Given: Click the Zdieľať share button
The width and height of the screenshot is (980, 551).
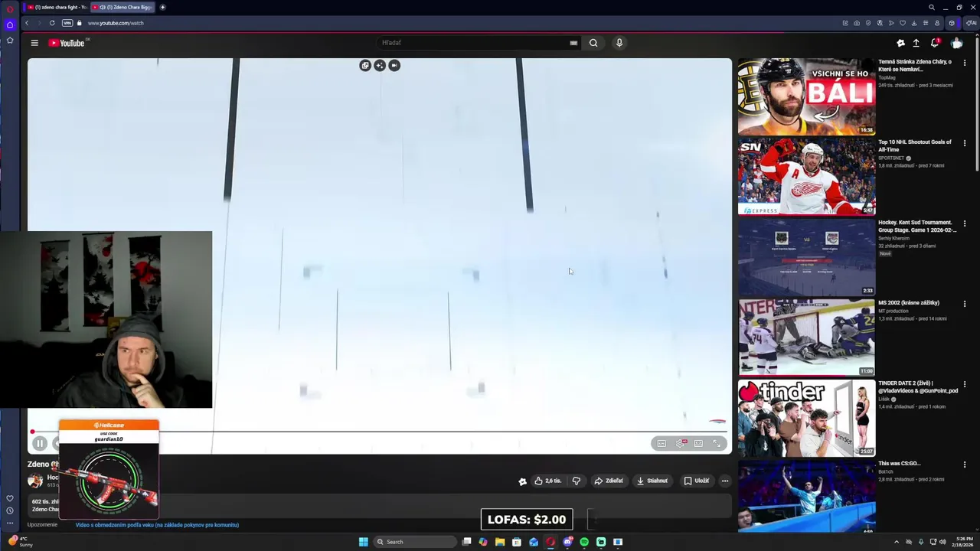Looking at the screenshot, I should click(609, 481).
